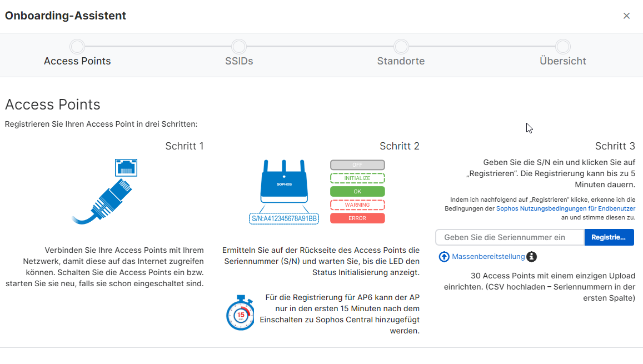
Task: Close the Onboarding-Assistent dialog
Action: (626, 16)
